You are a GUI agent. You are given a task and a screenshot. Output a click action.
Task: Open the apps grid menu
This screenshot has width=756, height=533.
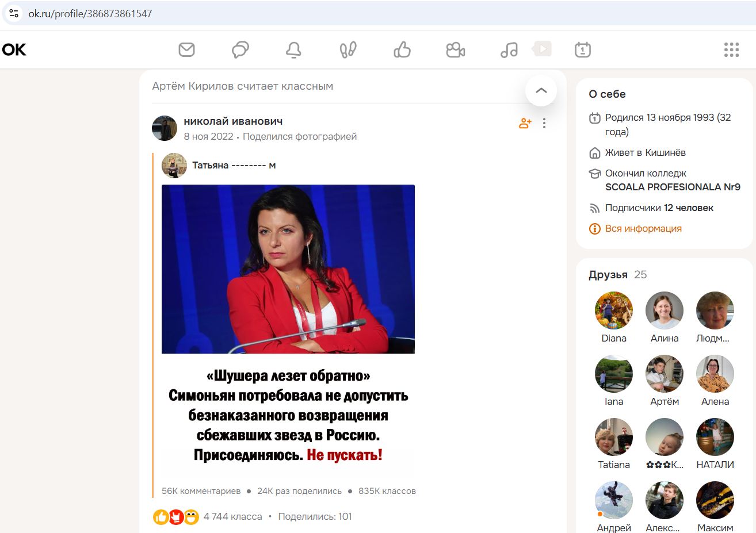pos(731,49)
